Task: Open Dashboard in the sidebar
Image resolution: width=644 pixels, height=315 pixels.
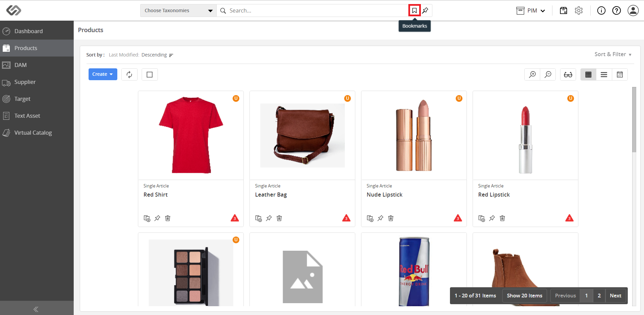Action: [x=37, y=31]
